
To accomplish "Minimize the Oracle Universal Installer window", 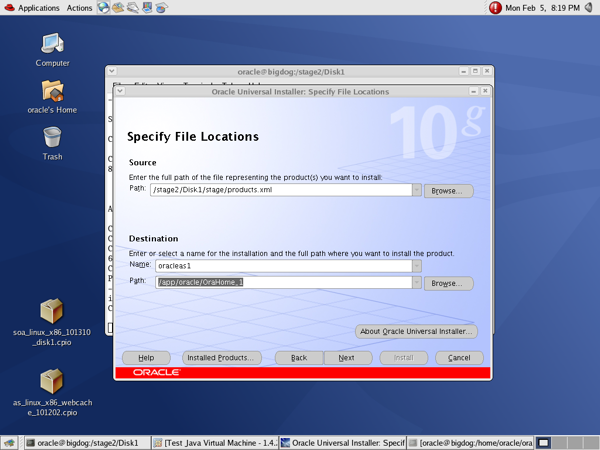I will click(473, 91).
